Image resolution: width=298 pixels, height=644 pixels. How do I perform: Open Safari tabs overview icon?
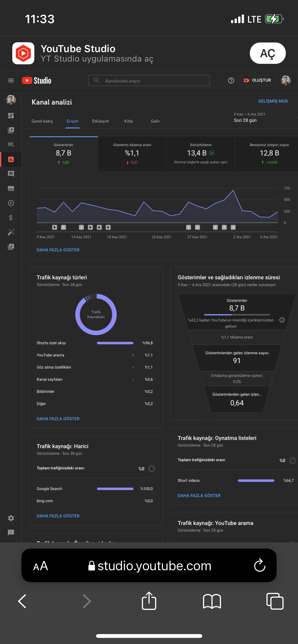coord(275,601)
